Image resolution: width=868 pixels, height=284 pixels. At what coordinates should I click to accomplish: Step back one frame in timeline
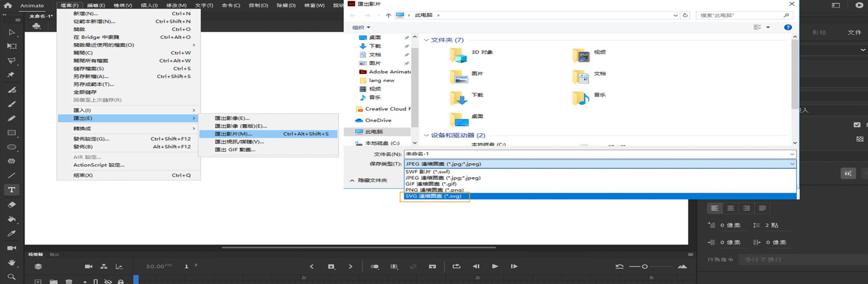pos(476,266)
